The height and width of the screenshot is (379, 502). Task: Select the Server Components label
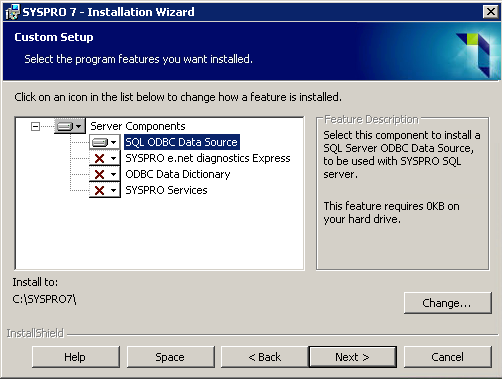point(138,126)
